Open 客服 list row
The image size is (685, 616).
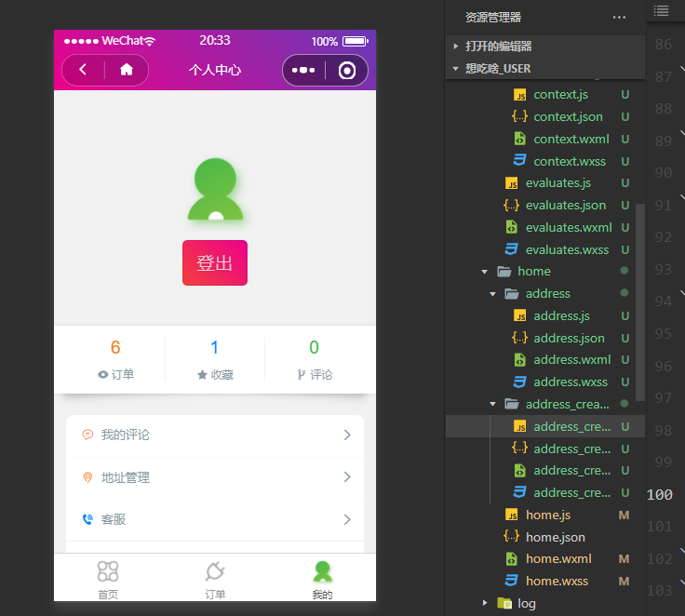click(215, 519)
